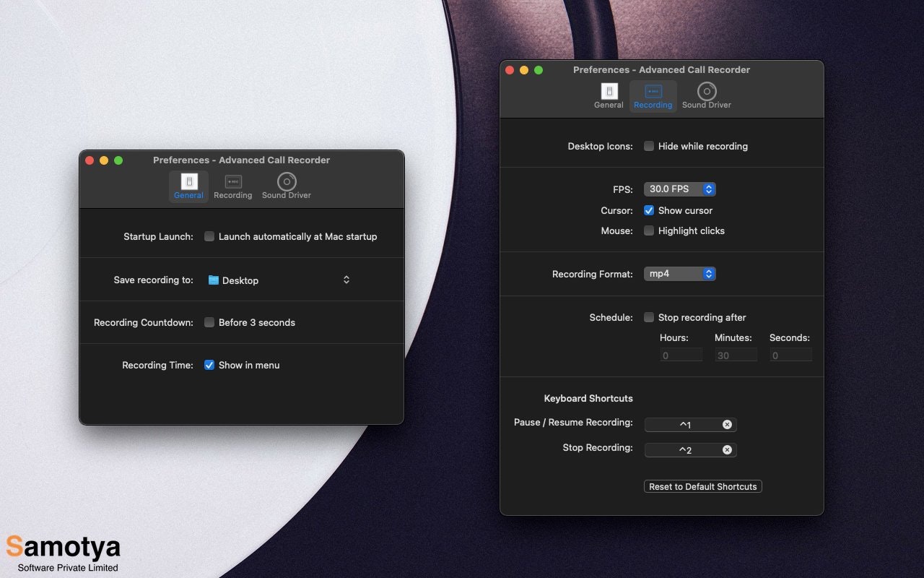Toggle Launch automatically at Mac startup

pyautogui.click(x=209, y=236)
